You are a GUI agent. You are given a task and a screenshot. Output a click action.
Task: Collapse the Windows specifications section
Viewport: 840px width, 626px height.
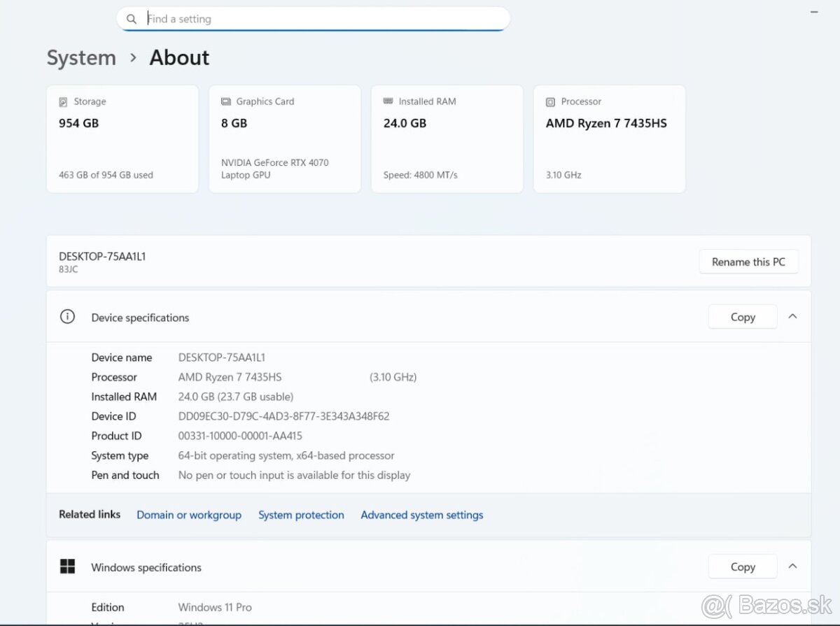792,567
